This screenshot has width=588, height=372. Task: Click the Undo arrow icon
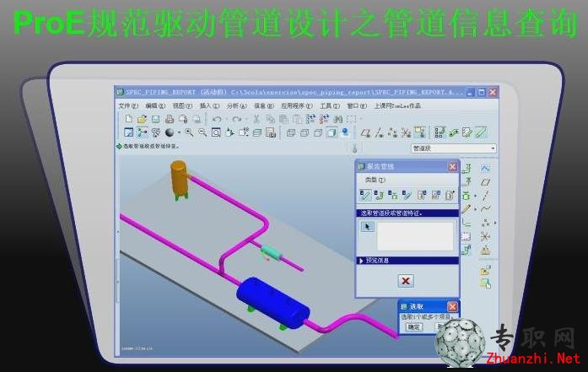coord(217,119)
